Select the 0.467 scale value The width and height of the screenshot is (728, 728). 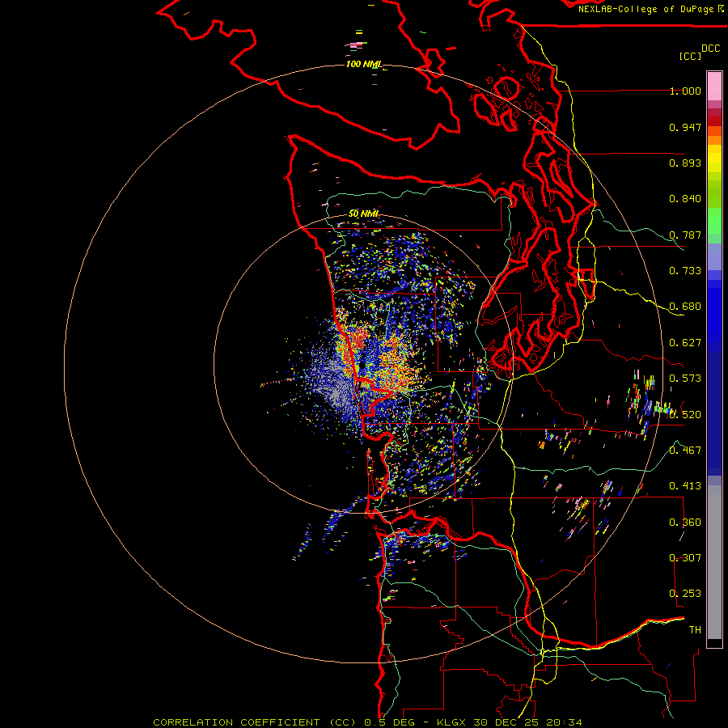tap(685, 451)
